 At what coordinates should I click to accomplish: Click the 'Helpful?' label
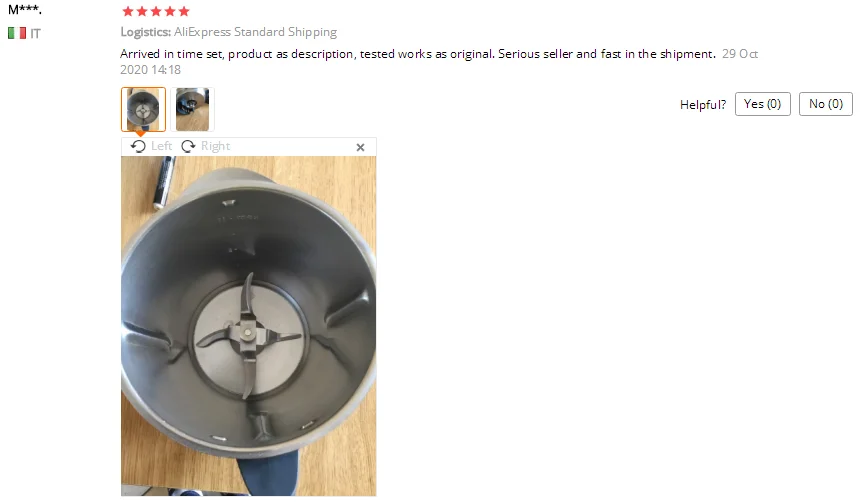(703, 105)
